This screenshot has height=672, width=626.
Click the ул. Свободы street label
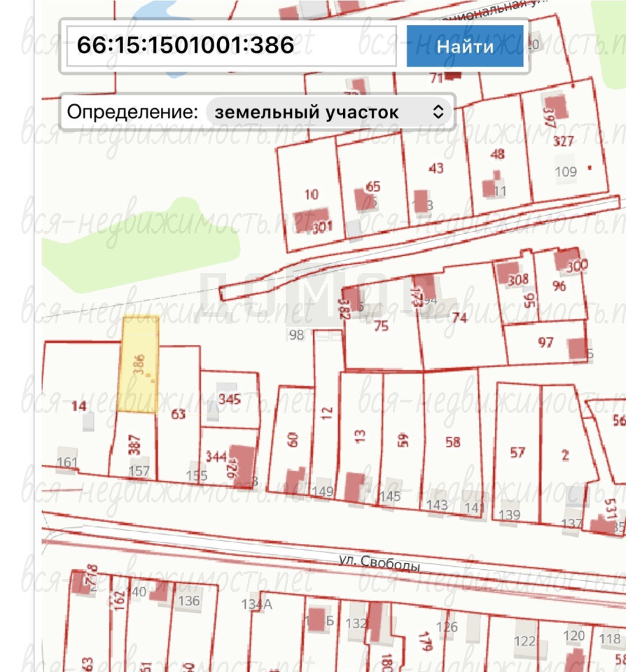pyautogui.click(x=378, y=563)
